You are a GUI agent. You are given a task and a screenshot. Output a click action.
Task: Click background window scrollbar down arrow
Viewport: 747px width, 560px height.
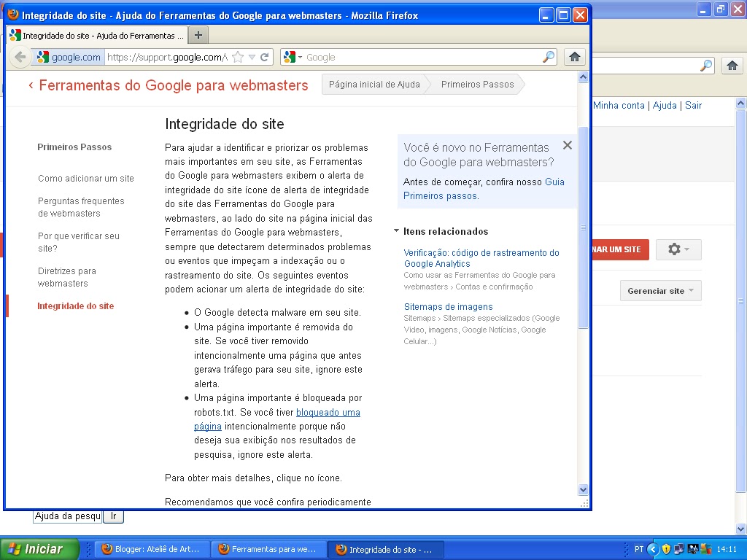tap(741, 529)
